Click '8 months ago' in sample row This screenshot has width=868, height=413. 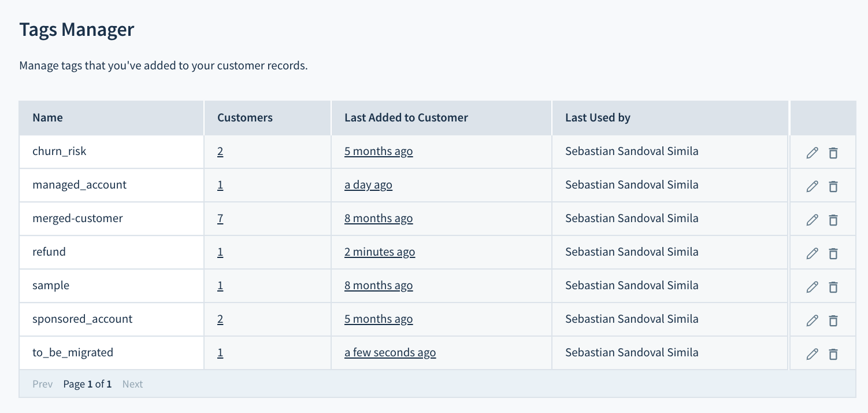[379, 286]
